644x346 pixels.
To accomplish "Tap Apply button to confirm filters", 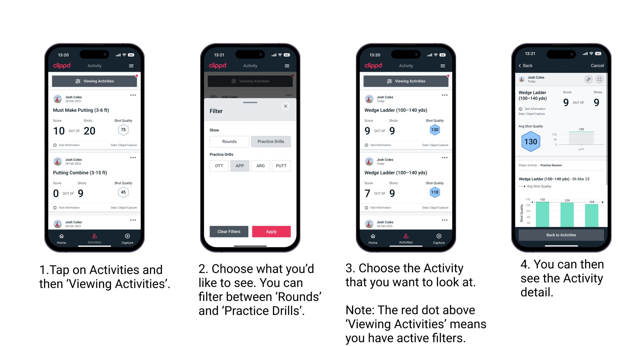I will (272, 231).
